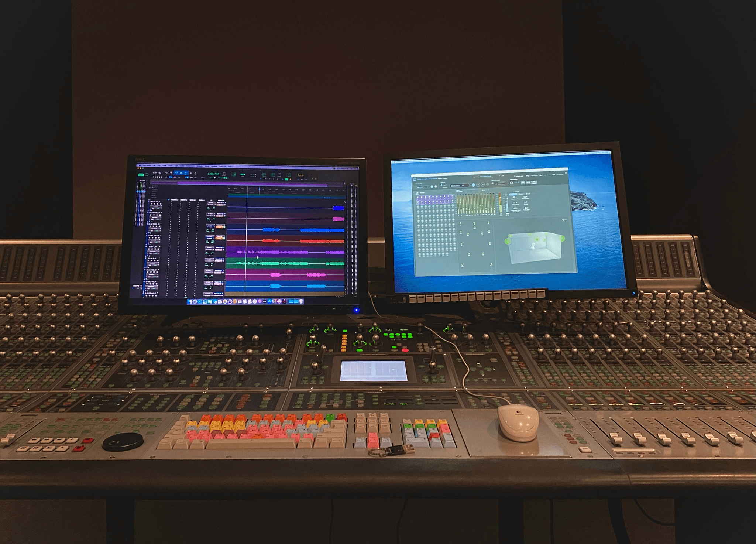756x544 pixels.
Task: Click the record button in Dolby Renderer transport
Action: [x=483, y=185]
